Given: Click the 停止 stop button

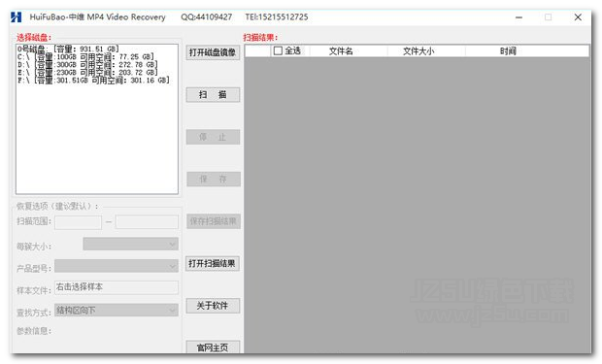Looking at the screenshot, I should (x=213, y=137).
